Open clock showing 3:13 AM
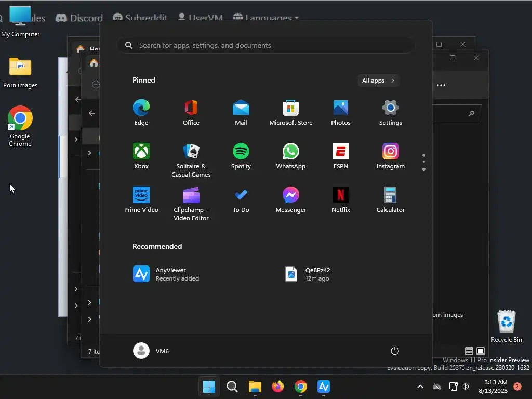This screenshot has height=399, width=532. pos(493,387)
